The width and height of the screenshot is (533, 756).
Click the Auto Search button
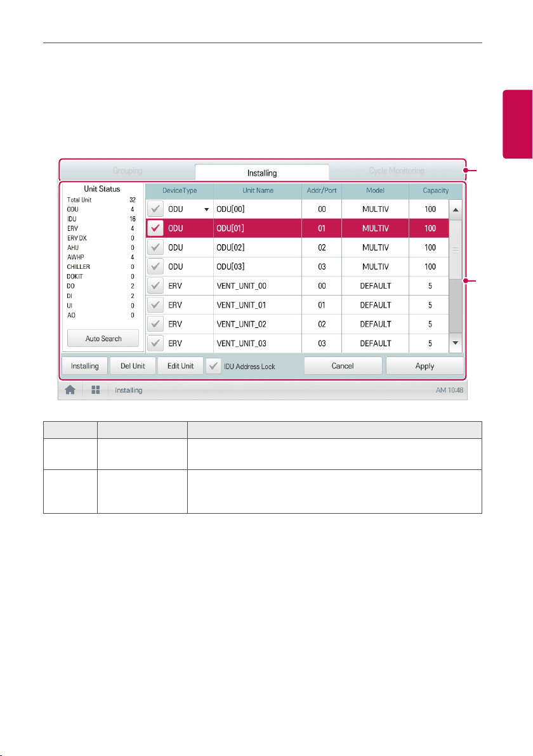click(103, 339)
